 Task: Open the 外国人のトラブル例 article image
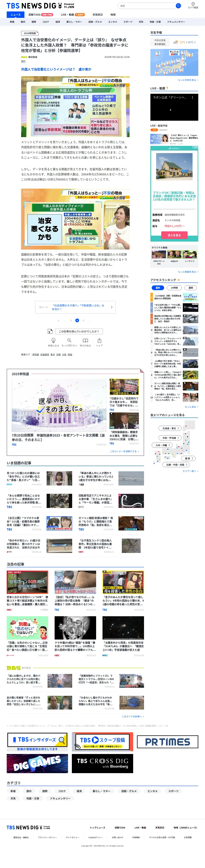point(75,106)
